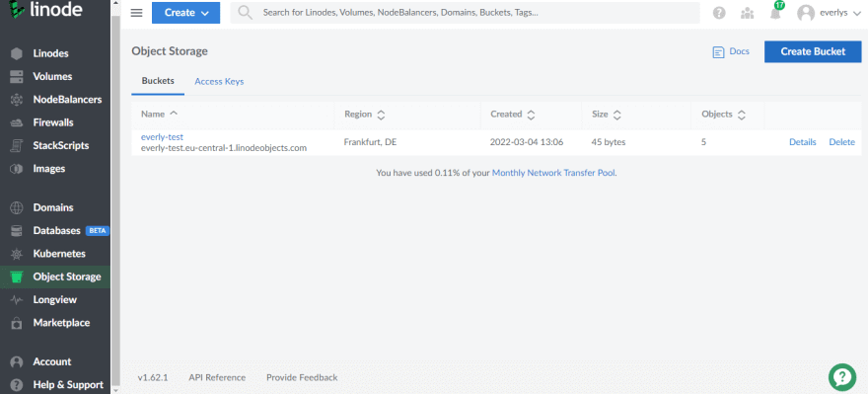Switch to the Access Keys tab
The height and width of the screenshot is (394, 868).
point(219,81)
